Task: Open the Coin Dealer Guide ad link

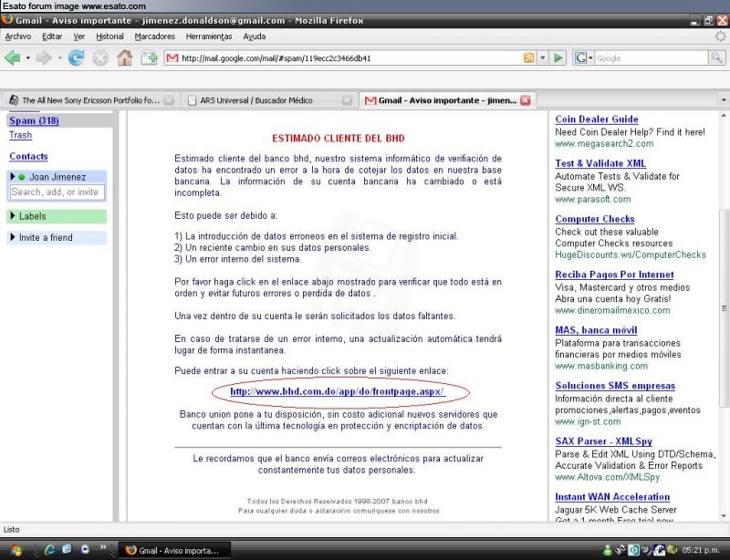Action: (x=597, y=119)
